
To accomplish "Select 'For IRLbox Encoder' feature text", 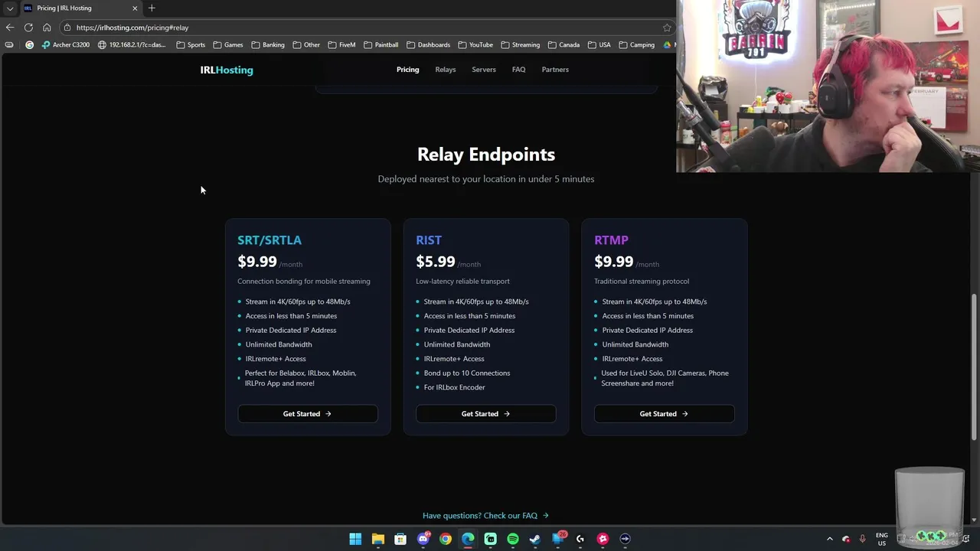I will [x=454, y=387].
